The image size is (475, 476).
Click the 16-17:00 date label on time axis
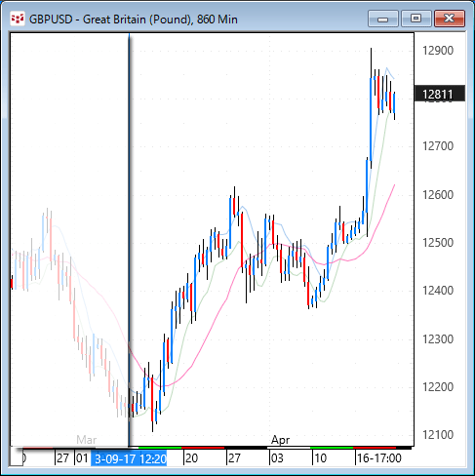pos(379,458)
